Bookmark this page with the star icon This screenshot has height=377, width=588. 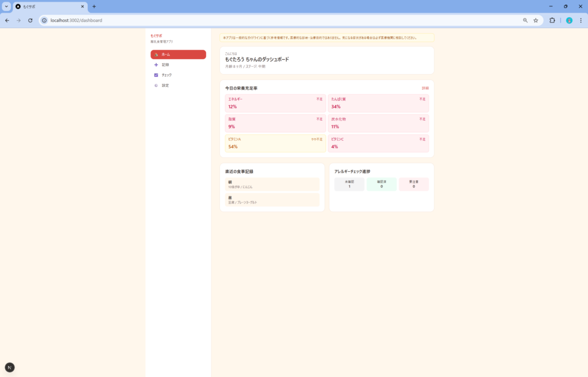point(536,20)
